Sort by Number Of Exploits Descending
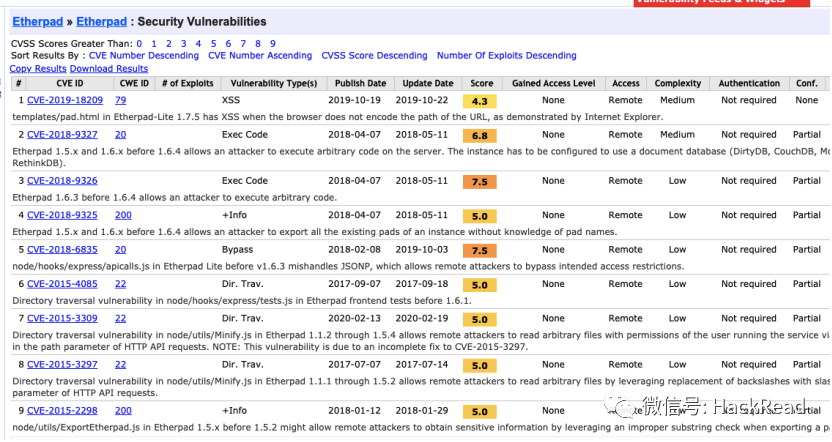This screenshot has width=832, height=442. click(x=506, y=55)
